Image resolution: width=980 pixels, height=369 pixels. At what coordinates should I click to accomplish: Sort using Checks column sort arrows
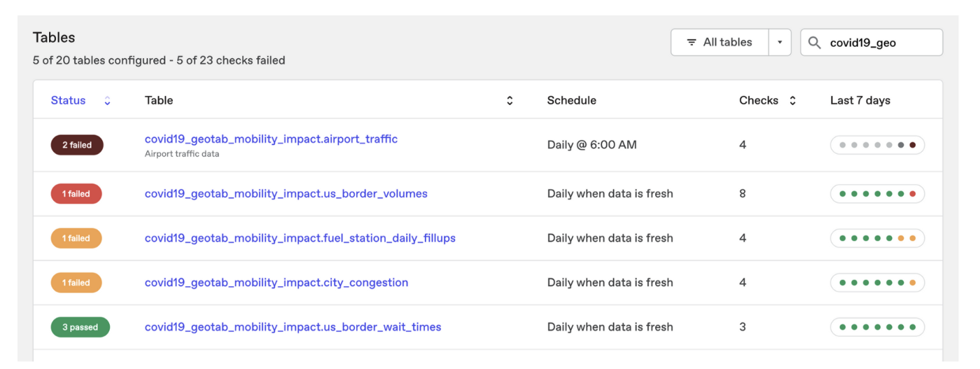[792, 101]
